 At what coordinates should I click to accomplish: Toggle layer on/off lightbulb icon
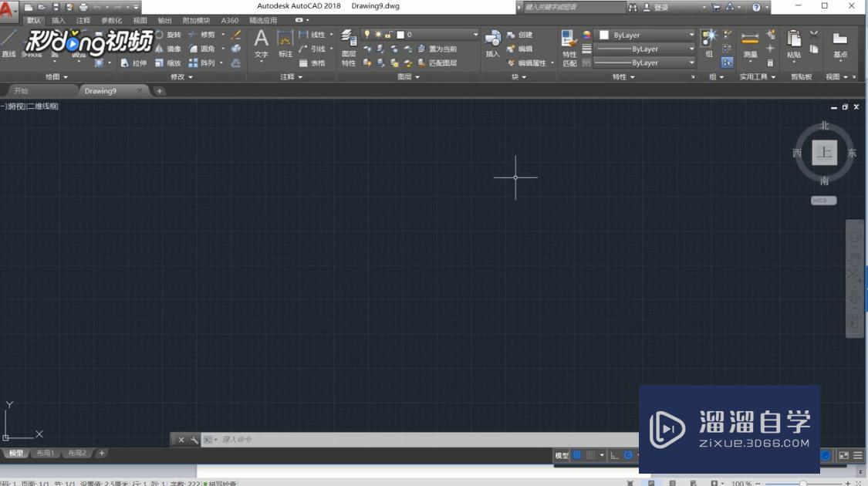(366, 34)
